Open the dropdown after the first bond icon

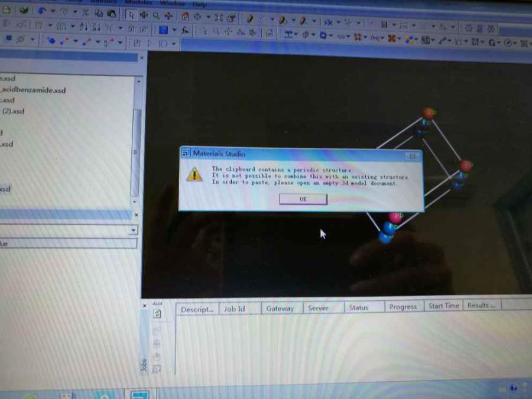click(76, 41)
